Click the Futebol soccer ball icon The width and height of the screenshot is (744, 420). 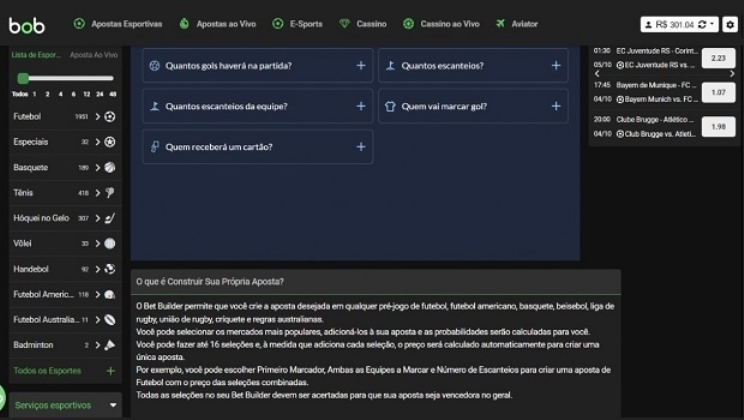[x=109, y=117]
